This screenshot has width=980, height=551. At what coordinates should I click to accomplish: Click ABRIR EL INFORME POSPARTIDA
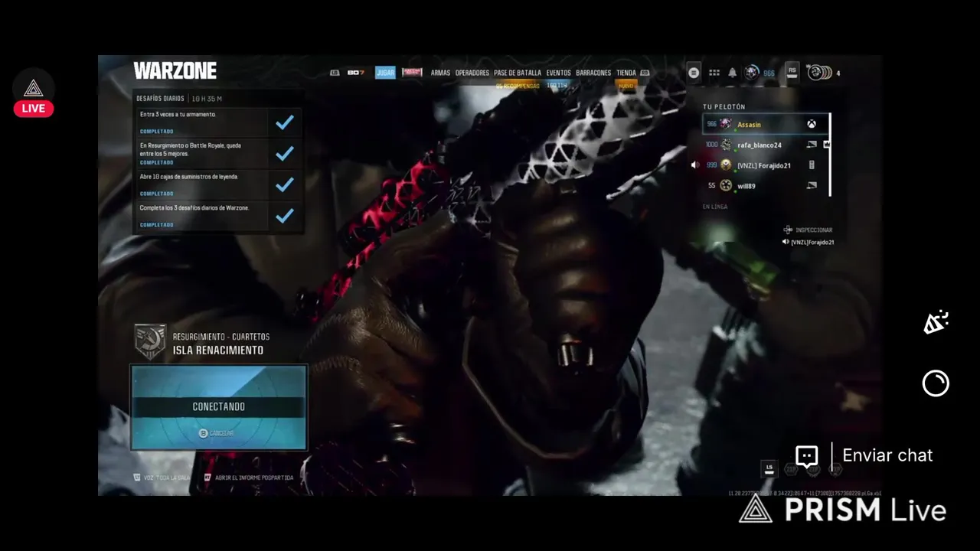point(249,478)
